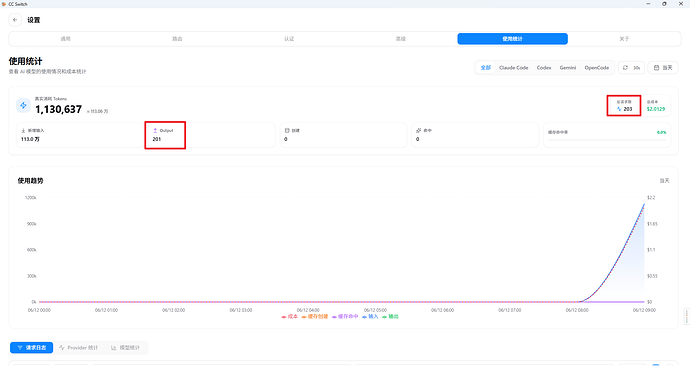Click the 当天 label above the chart
690x370 pixels.
[664, 181]
